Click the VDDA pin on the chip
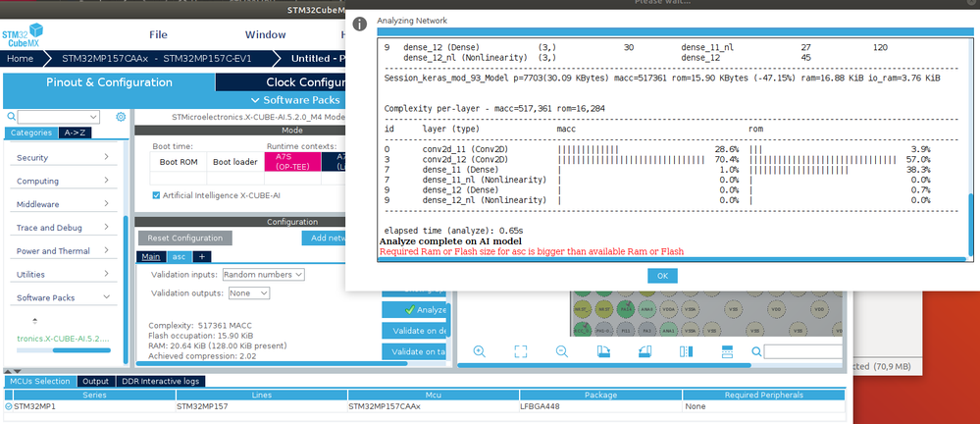This screenshot has width=980, height=424. pos(668,308)
